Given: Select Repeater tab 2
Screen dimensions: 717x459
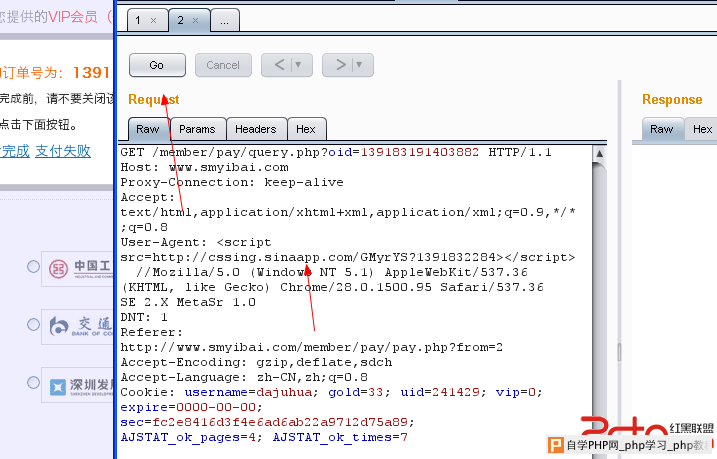Looking at the screenshot, I should 181,21.
